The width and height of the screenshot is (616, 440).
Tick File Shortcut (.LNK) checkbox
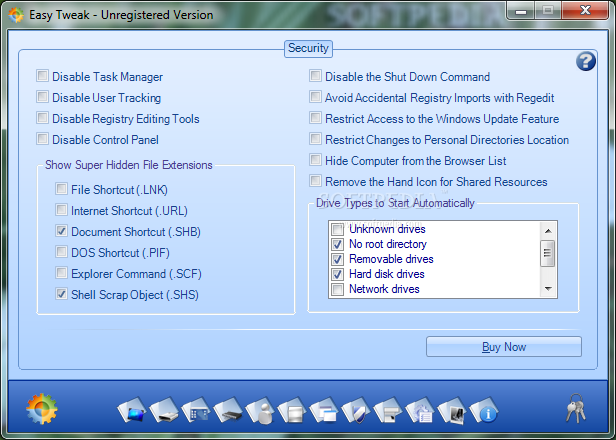61,189
